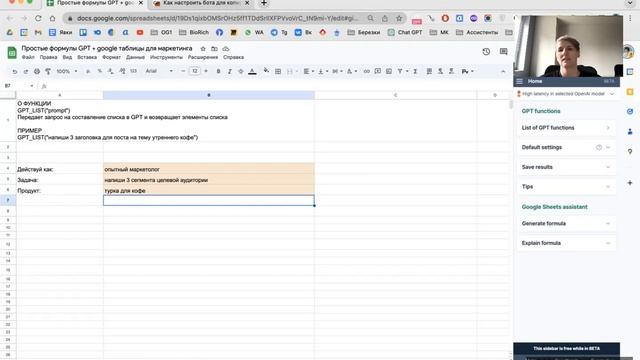This screenshot has width=640, height=360.
Task: Click the redo icon in the toolbar
Action: click(26, 71)
